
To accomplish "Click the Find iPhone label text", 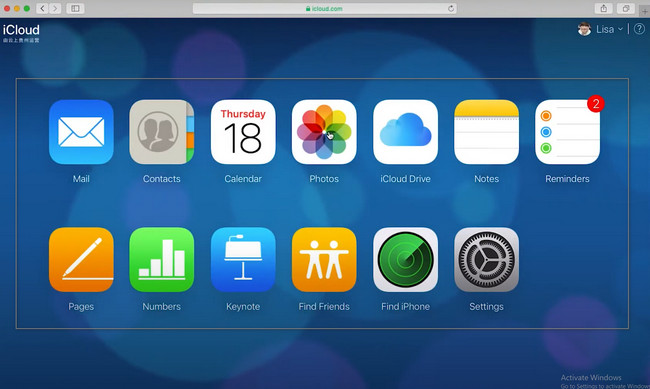I will tap(405, 306).
